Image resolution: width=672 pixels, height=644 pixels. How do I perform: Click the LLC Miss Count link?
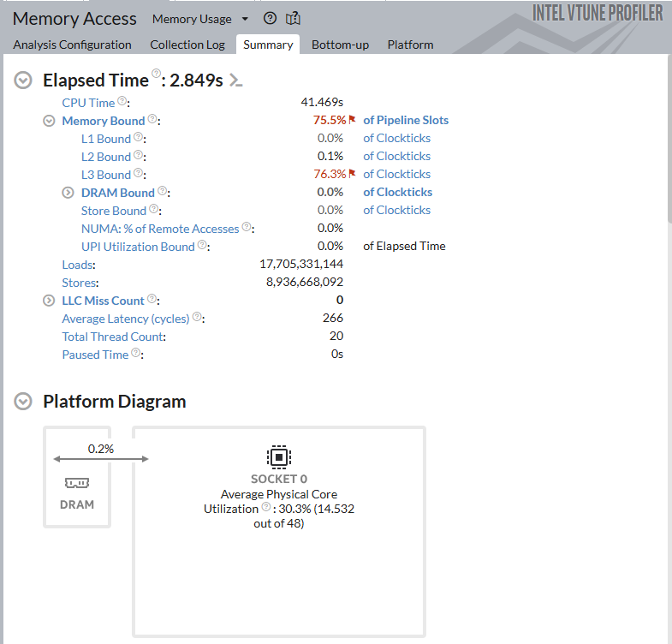point(103,301)
